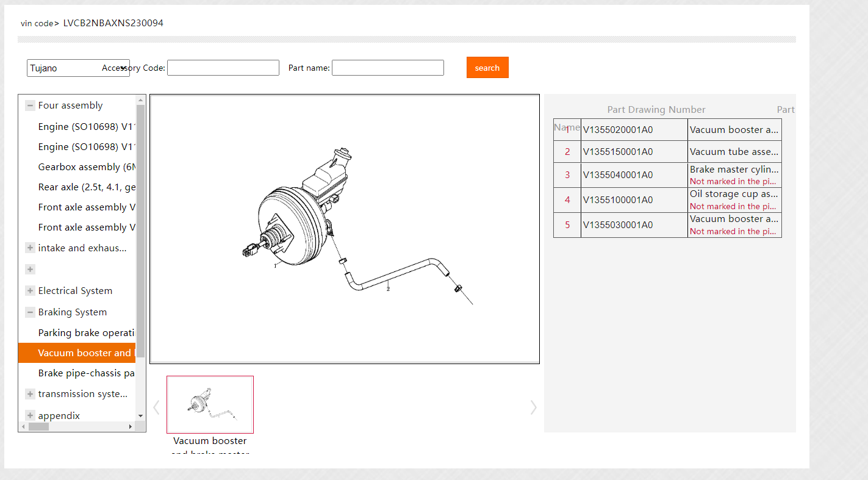
Task: Click the tree panel vertical scrollbar thumb
Action: 141,231
